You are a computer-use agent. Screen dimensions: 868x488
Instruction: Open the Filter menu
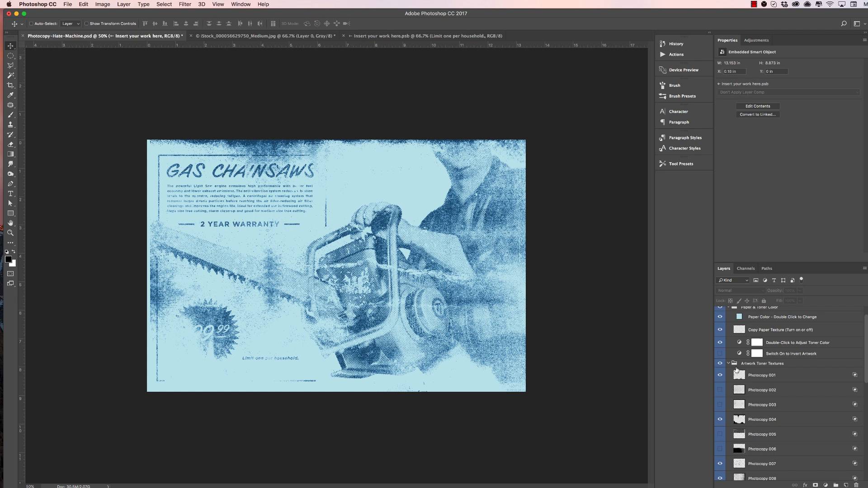click(x=184, y=4)
